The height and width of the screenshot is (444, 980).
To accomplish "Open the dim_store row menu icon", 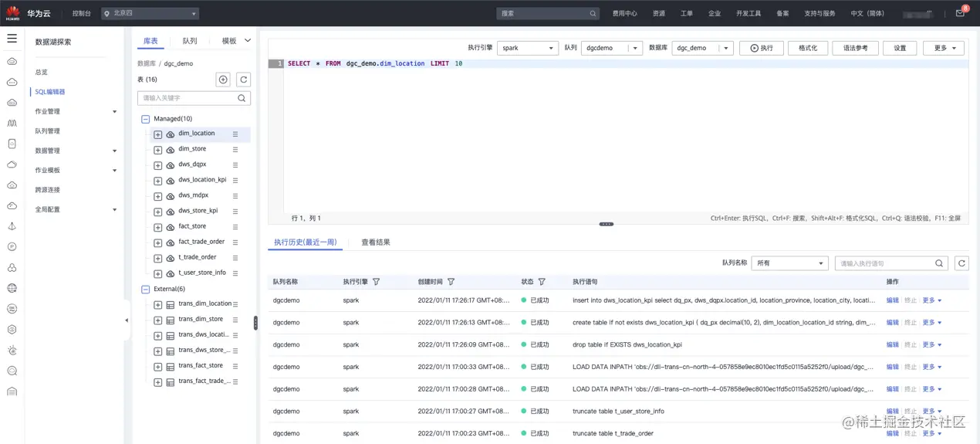I will point(235,150).
